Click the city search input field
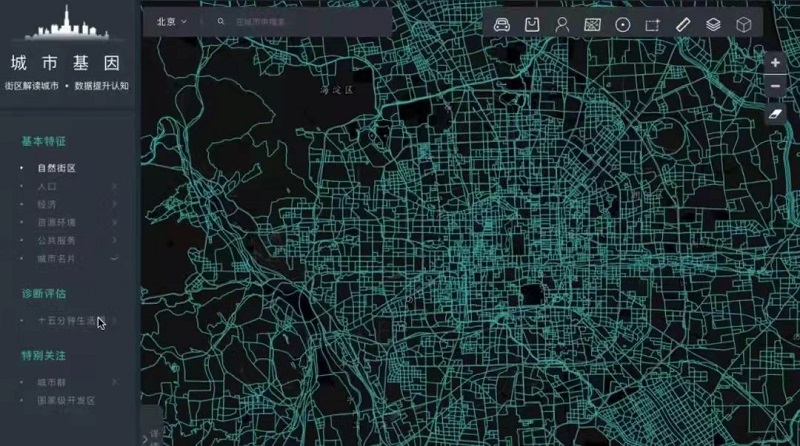 point(300,21)
